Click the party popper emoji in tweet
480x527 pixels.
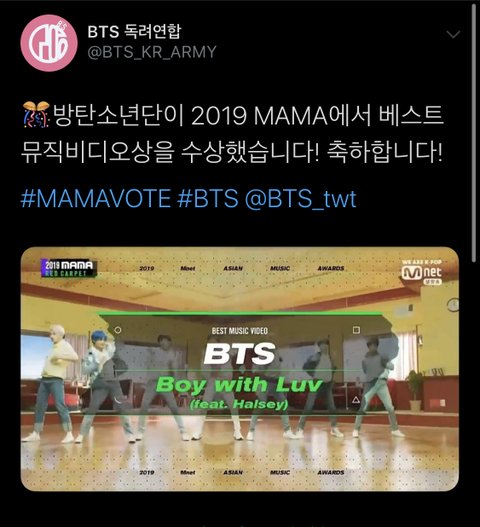(36, 115)
